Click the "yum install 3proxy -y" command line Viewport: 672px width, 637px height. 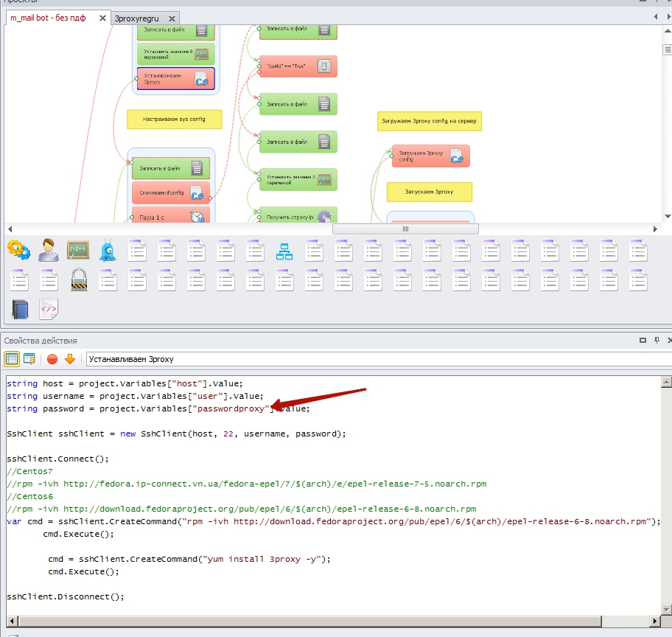click(189, 560)
